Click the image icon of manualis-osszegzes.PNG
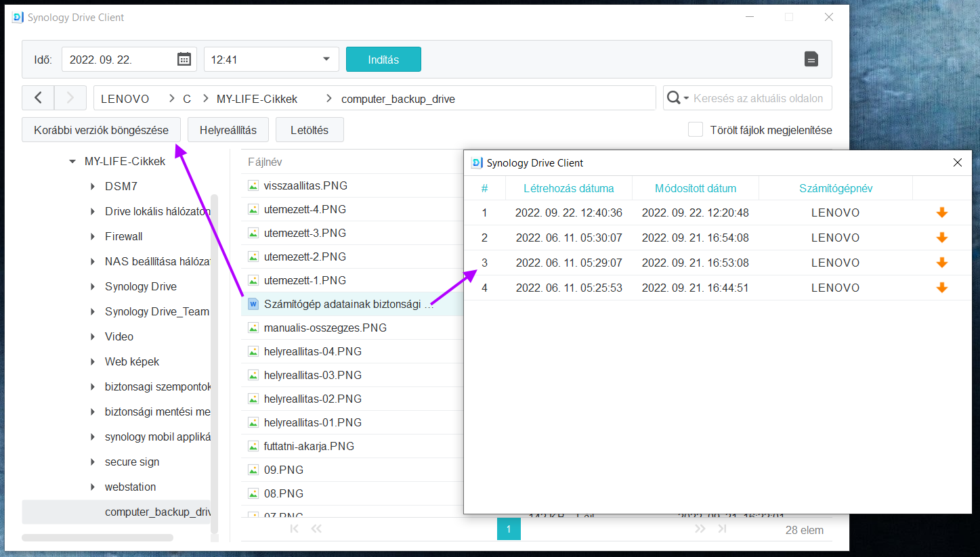Viewport: 980px width, 557px height. [253, 328]
